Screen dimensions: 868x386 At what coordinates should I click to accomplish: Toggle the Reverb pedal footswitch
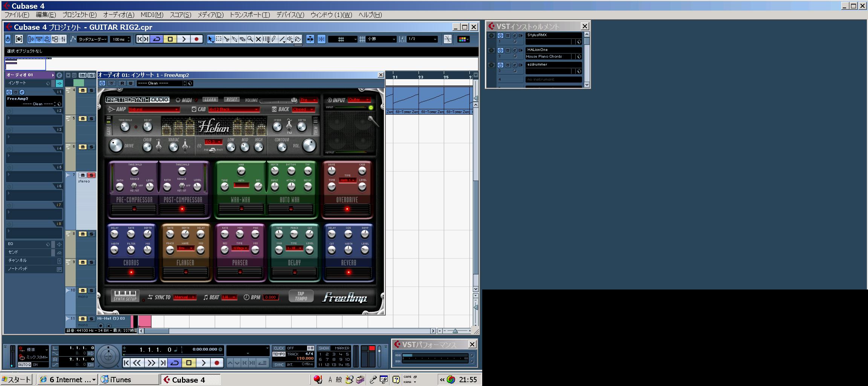point(348,272)
